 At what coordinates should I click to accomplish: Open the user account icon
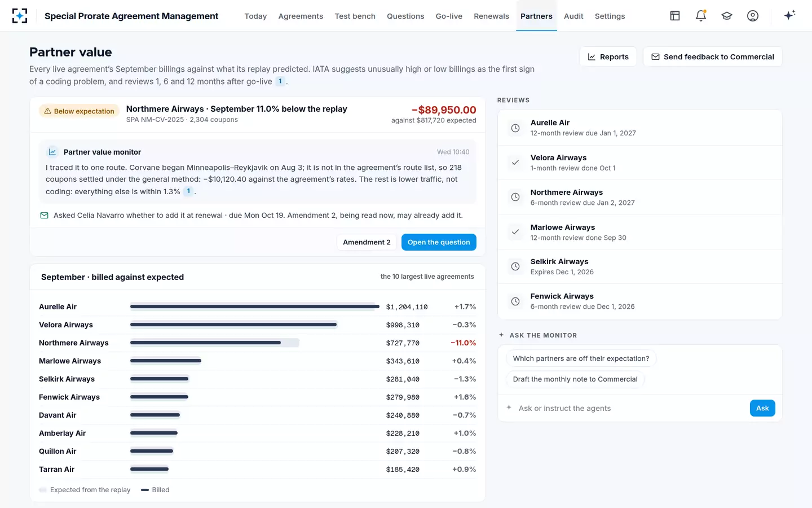[x=753, y=16]
